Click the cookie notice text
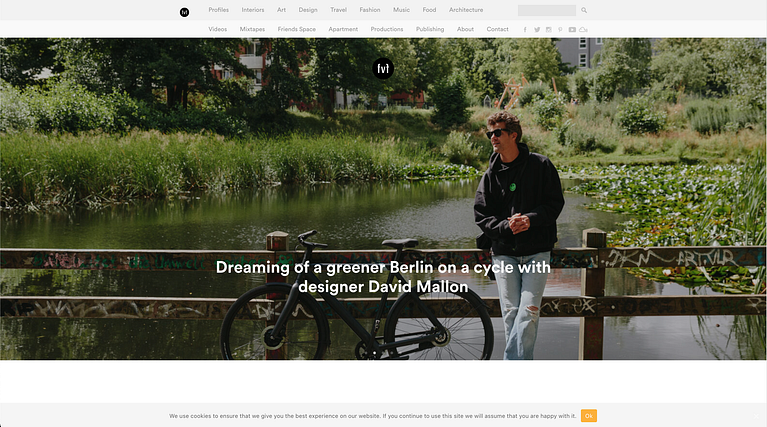The width and height of the screenshot is (767, 427). [373, 416]
